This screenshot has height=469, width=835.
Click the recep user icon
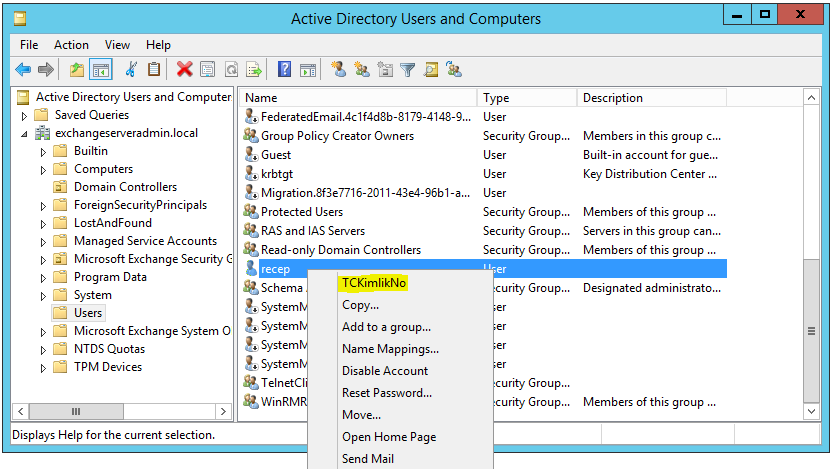(x=251, y=268)
